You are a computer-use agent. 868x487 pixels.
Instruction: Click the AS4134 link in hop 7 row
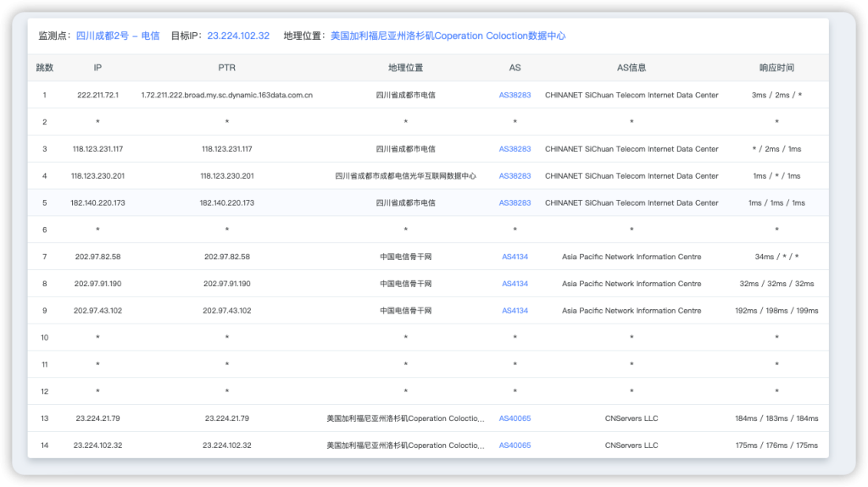click(515, 257)
